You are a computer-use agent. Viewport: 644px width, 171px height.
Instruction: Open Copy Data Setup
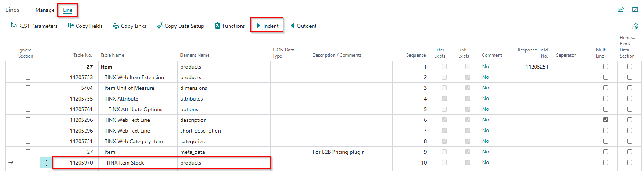click(181, 26)
